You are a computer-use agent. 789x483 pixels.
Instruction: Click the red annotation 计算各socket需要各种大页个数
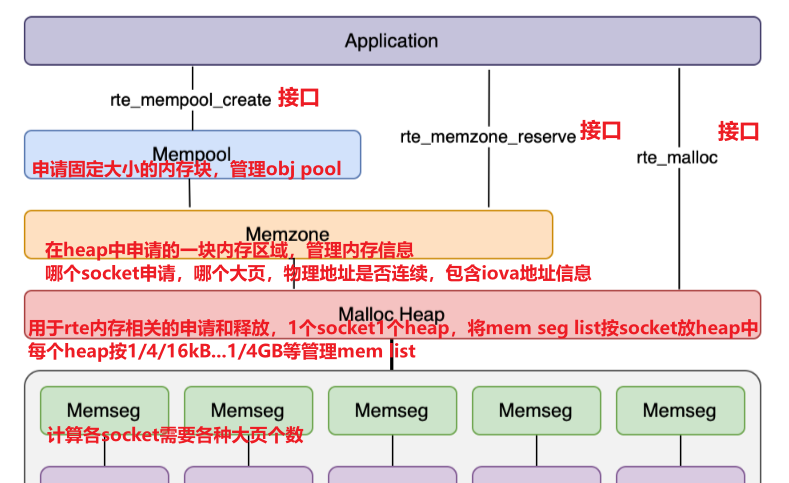tap(175, 435)
